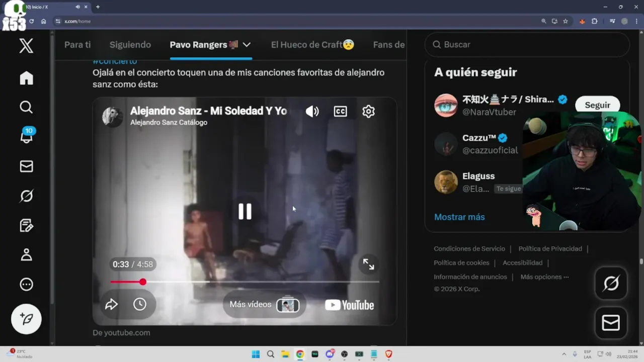Click the #concierto hashtag link
The height and width of the screenshot is (362, 644).
115,61
